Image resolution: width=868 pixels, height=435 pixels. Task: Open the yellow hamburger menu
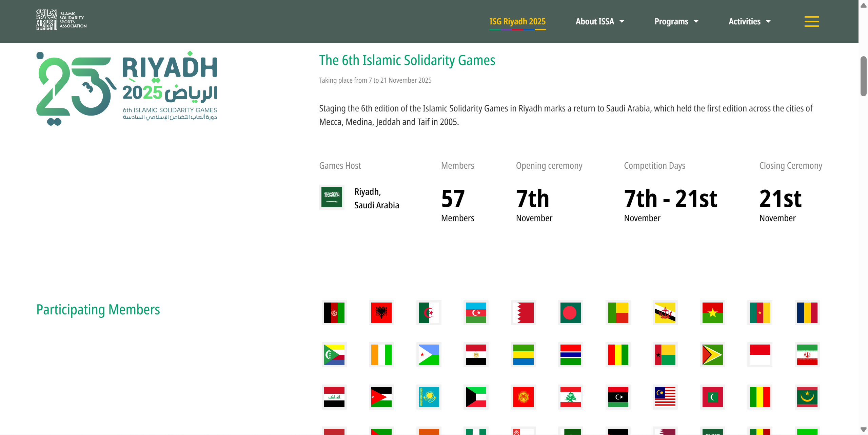click(x=811, y=21)
